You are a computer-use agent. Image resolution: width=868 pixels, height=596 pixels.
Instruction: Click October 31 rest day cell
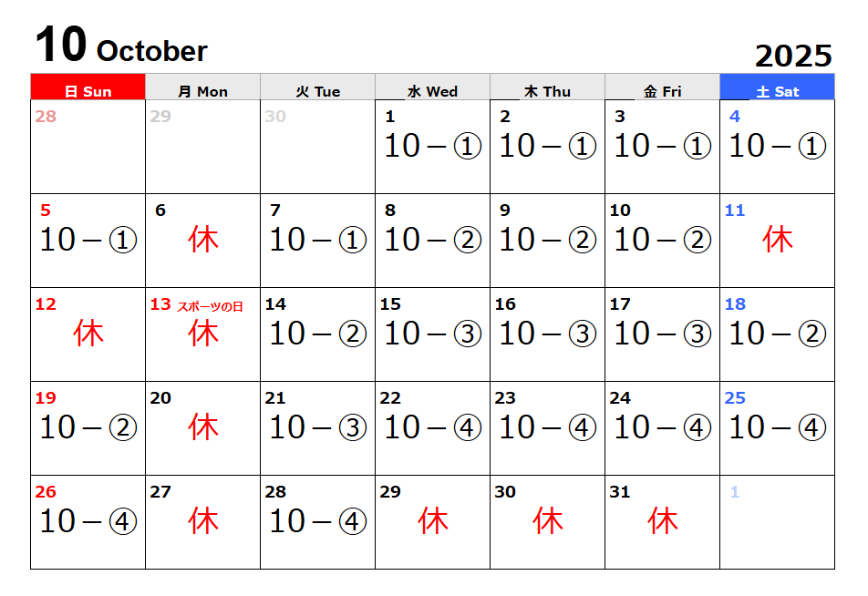click(662, 522)
